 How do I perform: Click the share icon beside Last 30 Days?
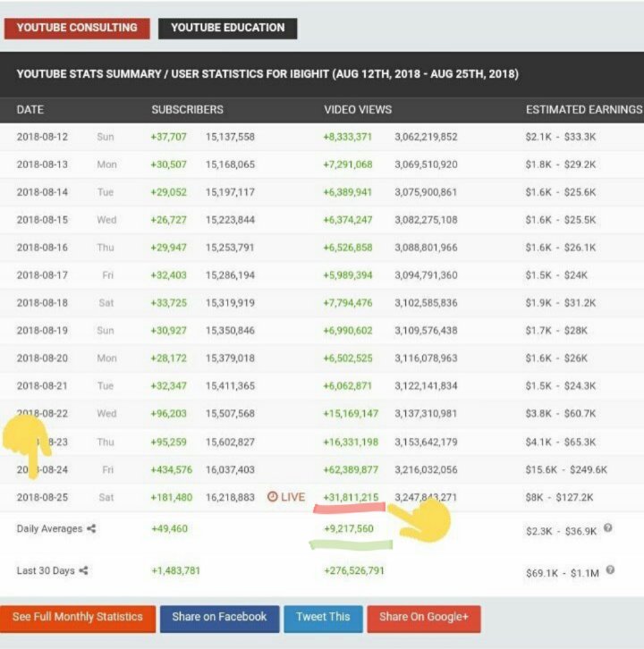click(83, 570)
